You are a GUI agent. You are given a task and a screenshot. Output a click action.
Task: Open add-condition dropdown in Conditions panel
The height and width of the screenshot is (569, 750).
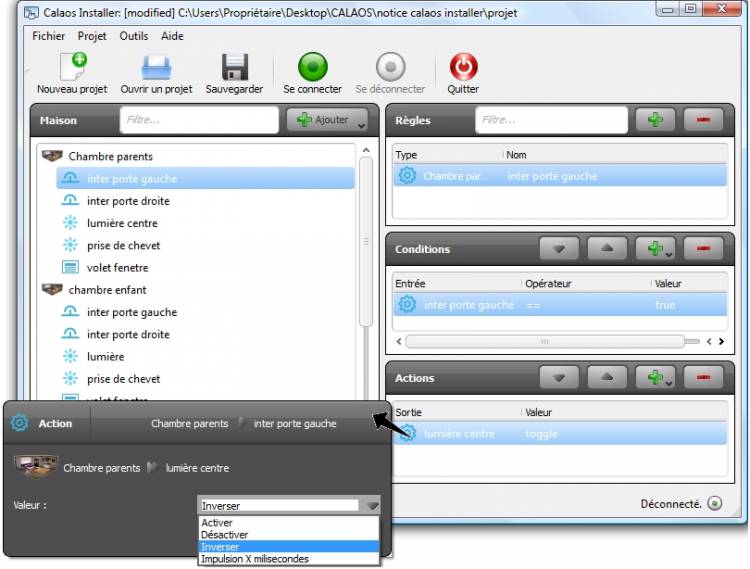pos(656,248)
